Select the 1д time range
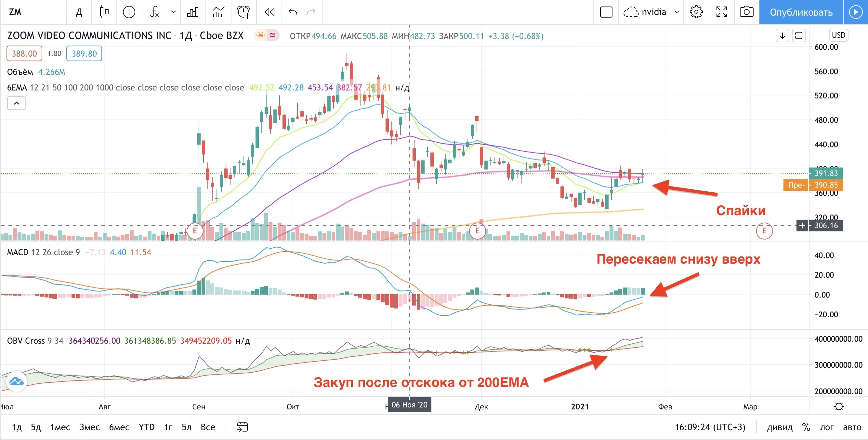The height and width of the screenshot is (440, 868). point(17,427)
